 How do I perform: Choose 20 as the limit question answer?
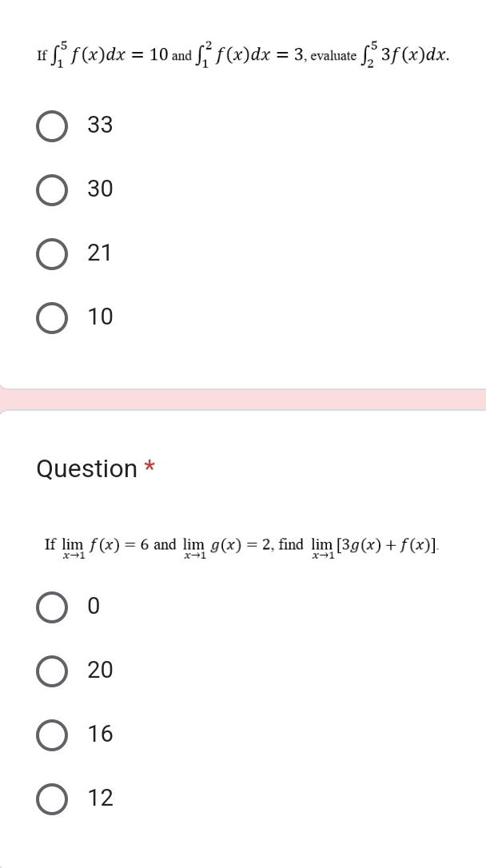coord(52,671)
